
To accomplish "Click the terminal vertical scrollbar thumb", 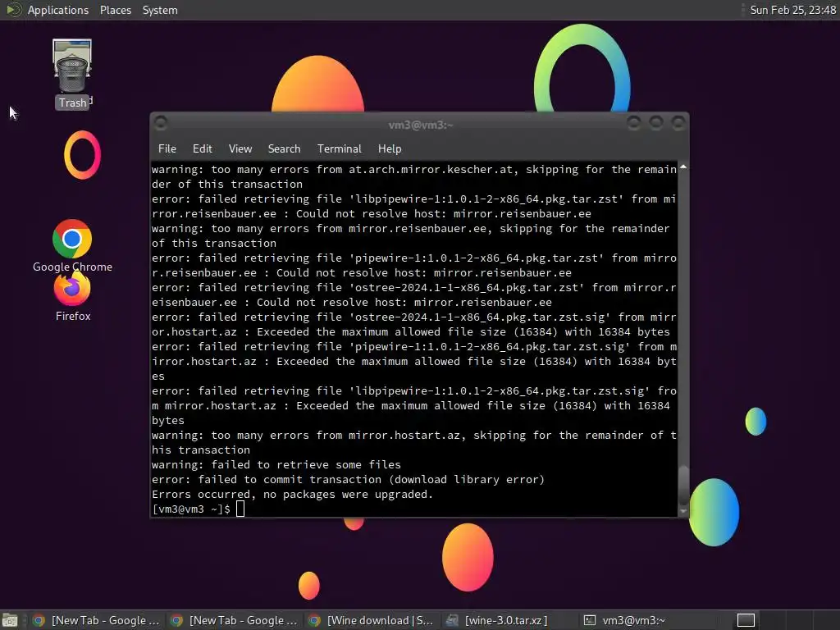I will point(683,486).
